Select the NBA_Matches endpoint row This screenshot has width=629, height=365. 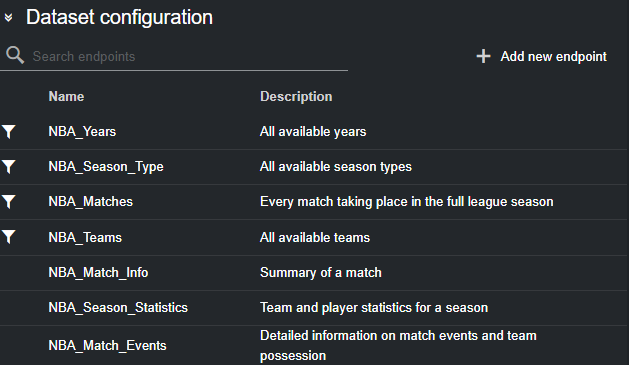[313, 202]
